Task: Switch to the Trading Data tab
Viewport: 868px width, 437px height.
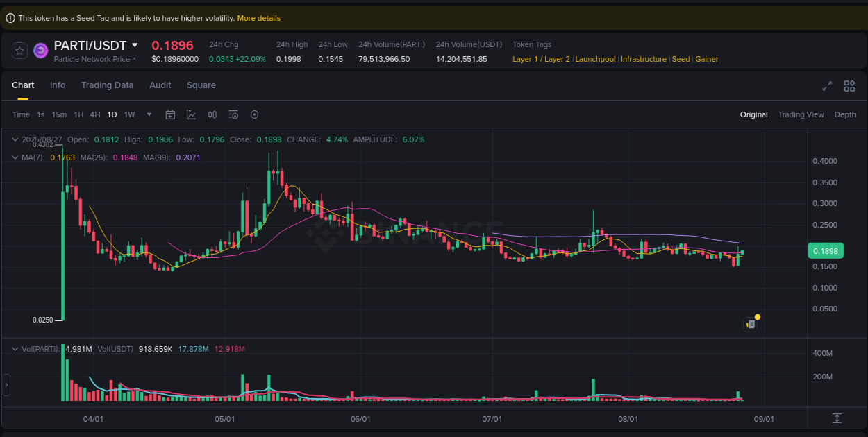Action: tap(107, 85)
